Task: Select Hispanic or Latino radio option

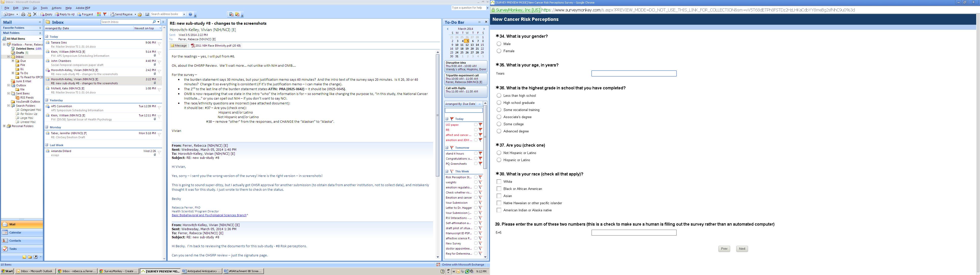Action: click(499, 160)
